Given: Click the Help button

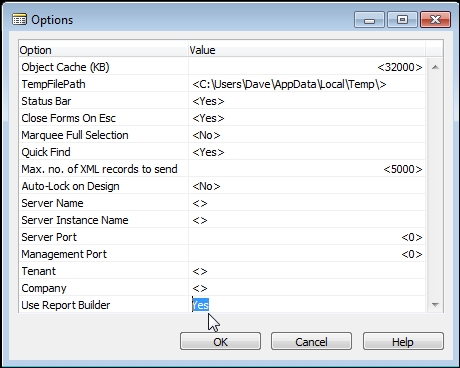Looking at the screenshot, I should (x=403, y=341).
